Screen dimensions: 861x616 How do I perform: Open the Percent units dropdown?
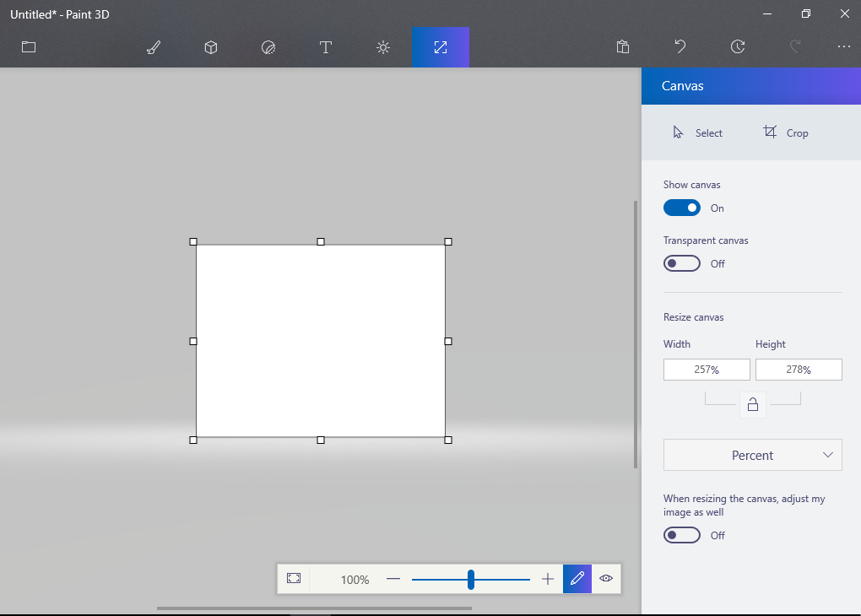pyautogui.click(x=753, y=455)
